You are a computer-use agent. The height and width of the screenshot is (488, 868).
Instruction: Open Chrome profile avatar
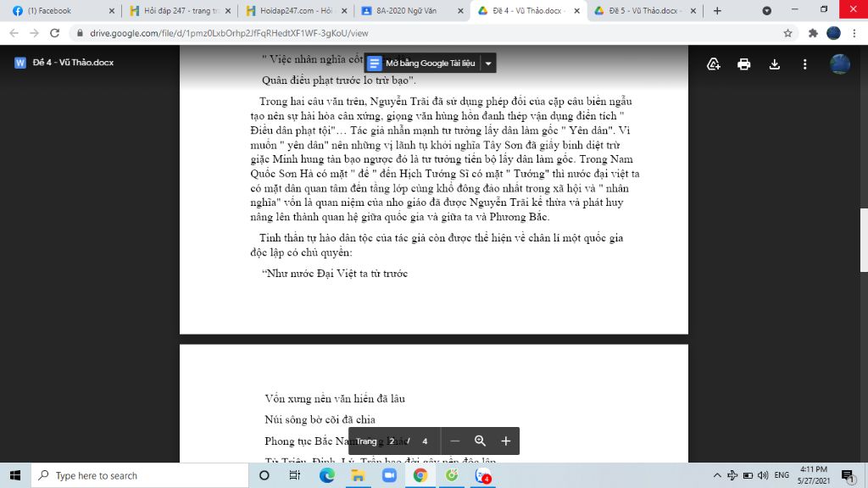click(x=833, y=33)
